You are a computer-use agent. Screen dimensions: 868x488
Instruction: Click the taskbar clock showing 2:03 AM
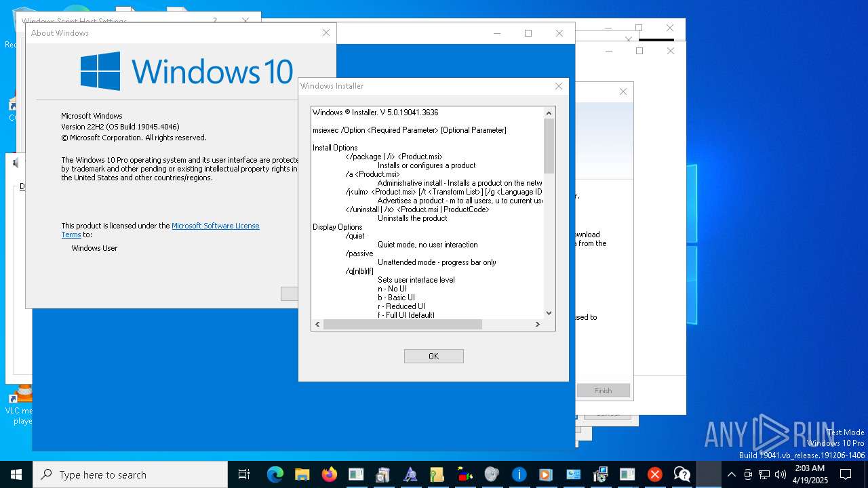(x=810, y=474)
